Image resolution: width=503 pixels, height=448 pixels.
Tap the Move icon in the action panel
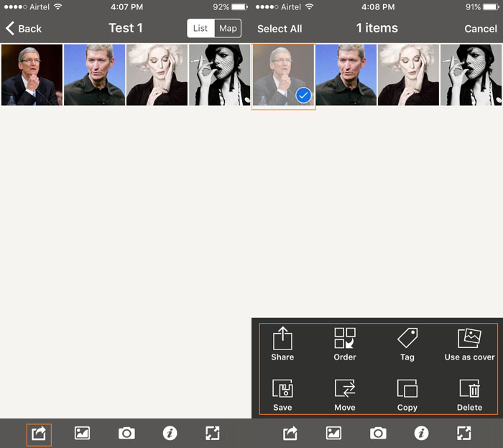(345, 394)
